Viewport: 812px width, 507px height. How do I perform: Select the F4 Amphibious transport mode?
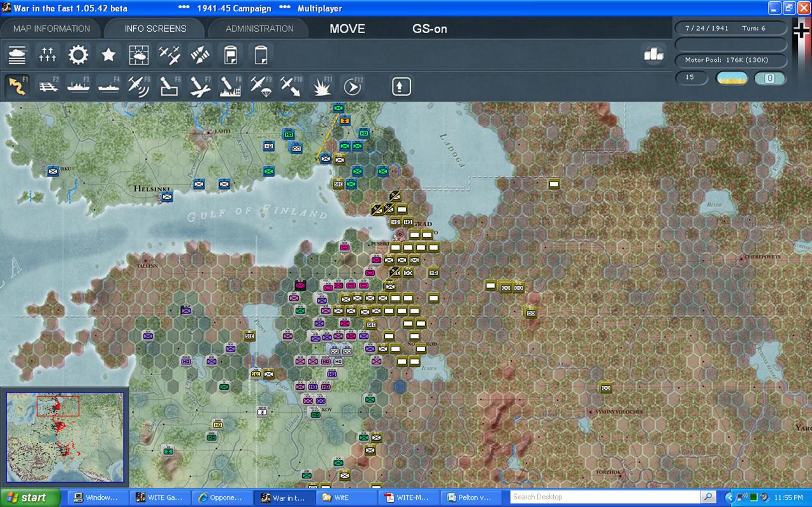pyautogui.click(x=108, y=86)
